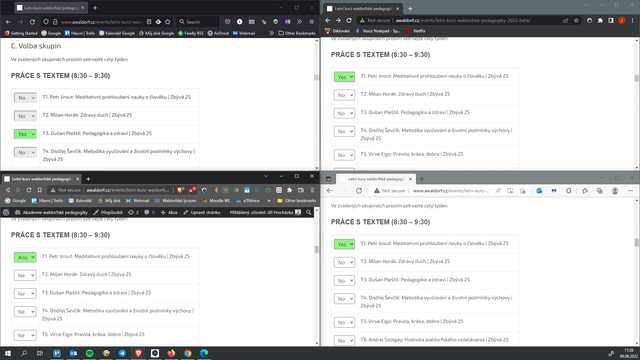Open Akademie waldorfské pedagogiky admin bar item
Viewport: 640px width, 360px height.
click(x=51, y=212)
